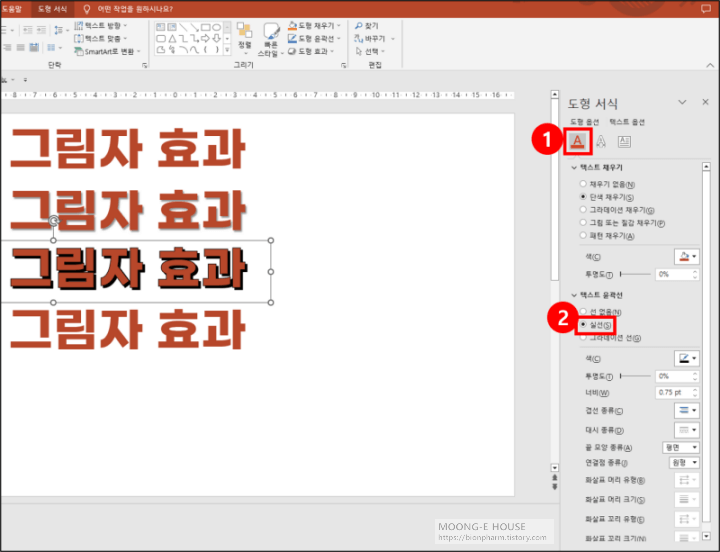Screen dimensions: 720x552
Task: Switch to 텍스트 옵션 text options tab
Action: [x=627, y=122]
